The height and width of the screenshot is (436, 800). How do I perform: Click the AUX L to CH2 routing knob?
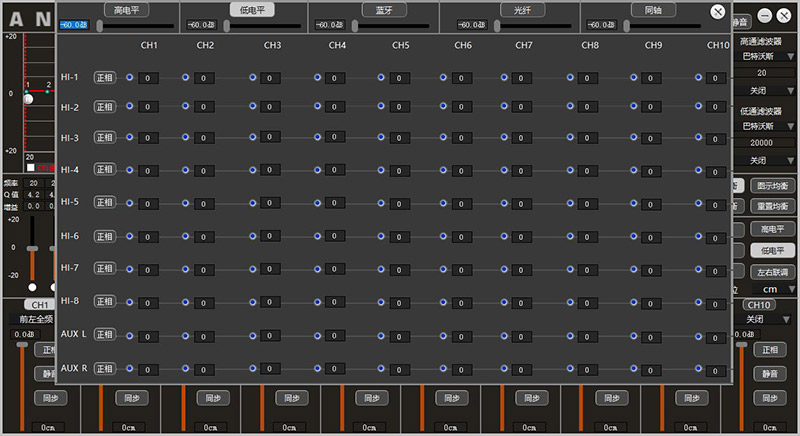[x=186, y=333]
